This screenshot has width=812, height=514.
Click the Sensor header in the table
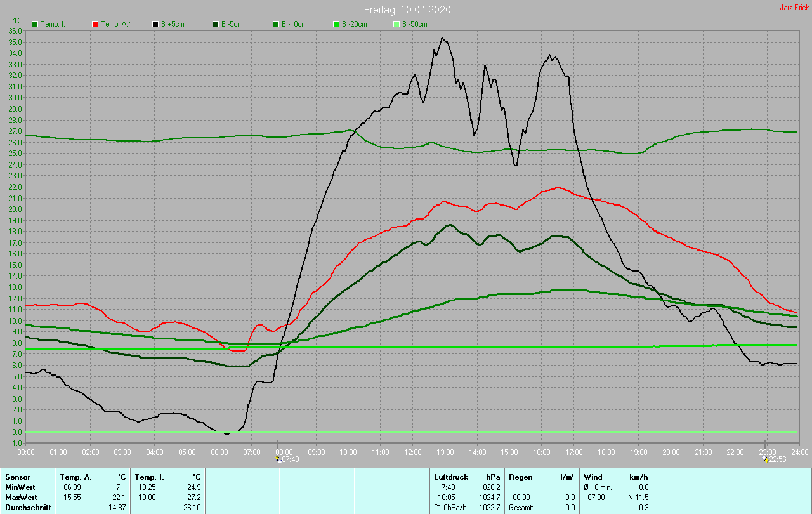[17, 477]
